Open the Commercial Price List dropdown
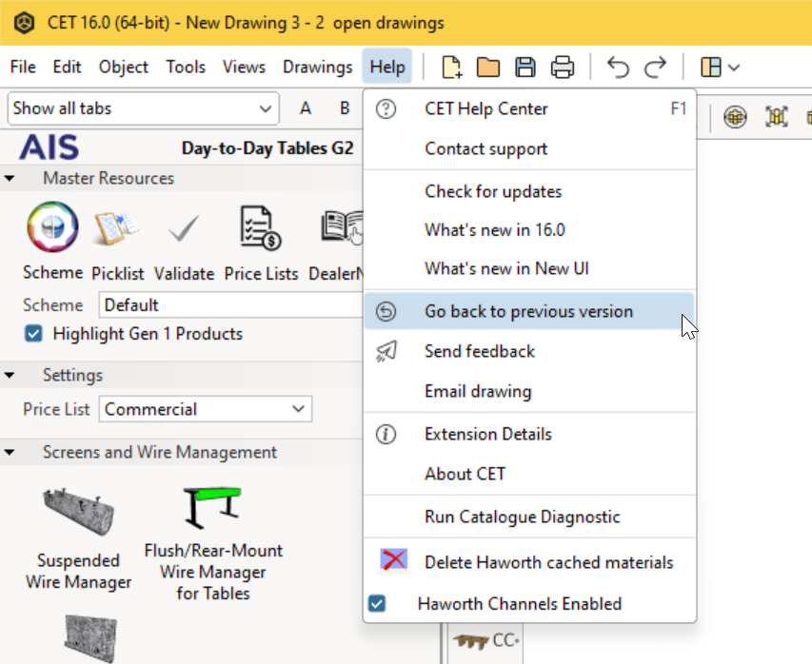Image resolution: width=812 pixels, height=664 pixels. click(205, 409)
